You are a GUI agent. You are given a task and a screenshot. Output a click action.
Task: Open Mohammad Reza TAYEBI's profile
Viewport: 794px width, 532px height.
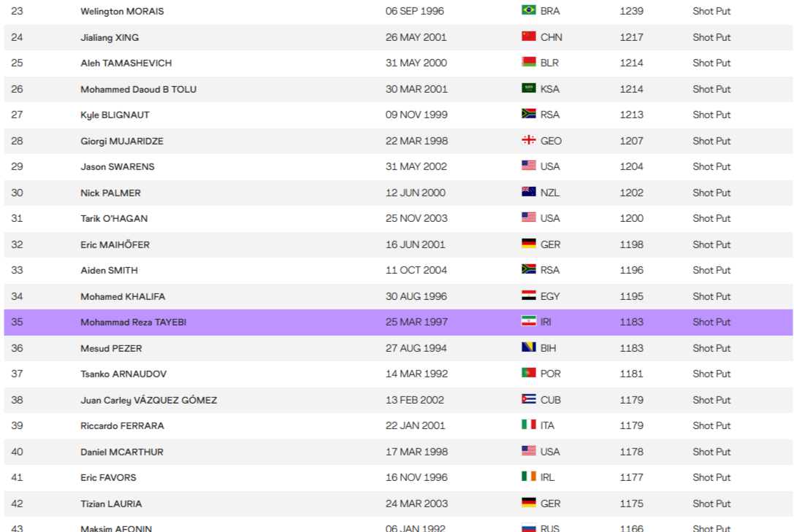tap(133, 322)
